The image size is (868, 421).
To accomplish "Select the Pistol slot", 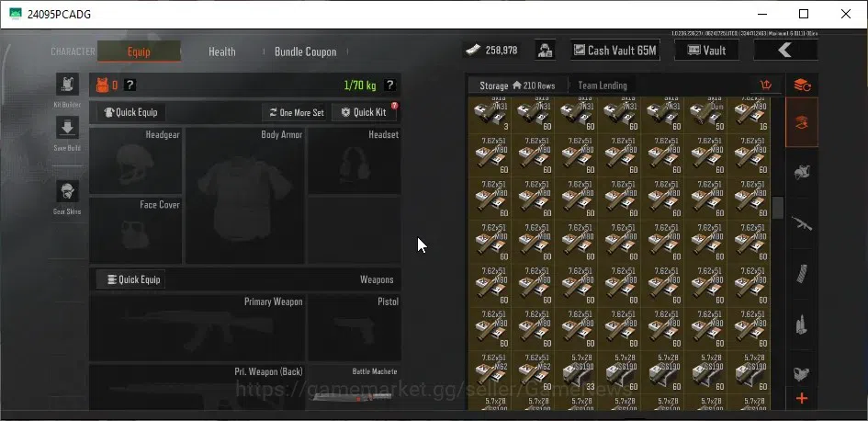I will click(355, 328).
